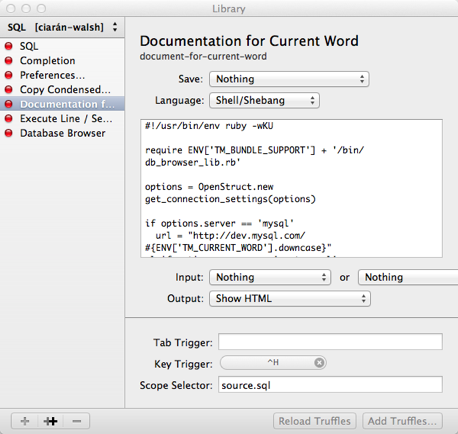This screenshot has height=434, width=458.
Task: Open the Input dropdown set to Nothing
Action: tap(270, 277)
